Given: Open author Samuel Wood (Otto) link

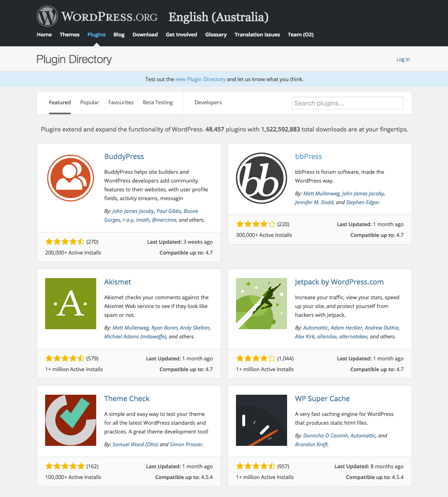Looking at the screenshot, I should (135, 445).
